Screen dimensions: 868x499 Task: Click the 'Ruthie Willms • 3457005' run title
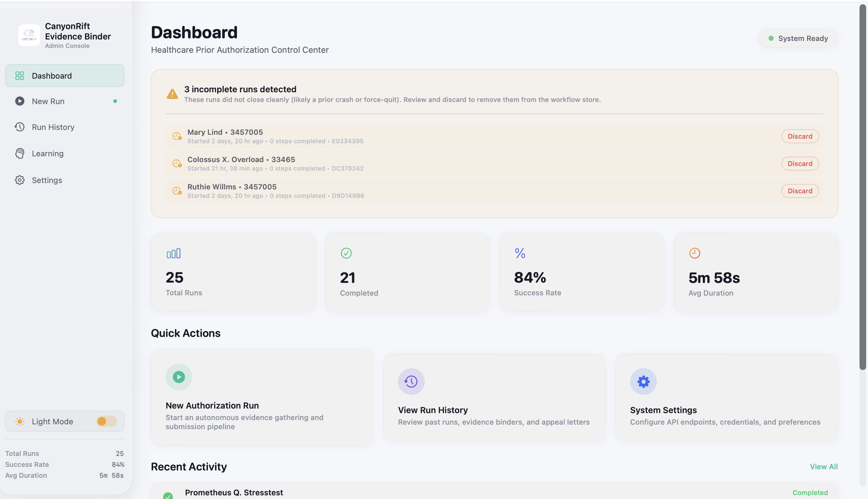pos(232,187)
